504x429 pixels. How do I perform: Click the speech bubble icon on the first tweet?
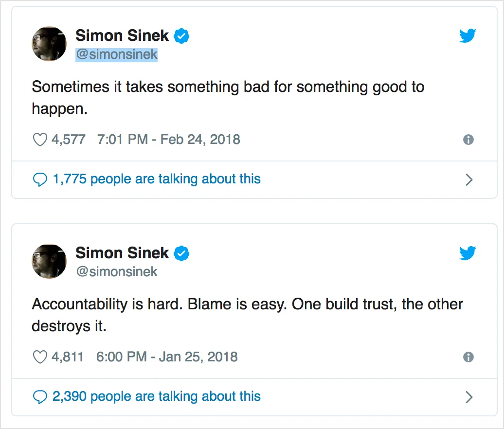(40, 180)
